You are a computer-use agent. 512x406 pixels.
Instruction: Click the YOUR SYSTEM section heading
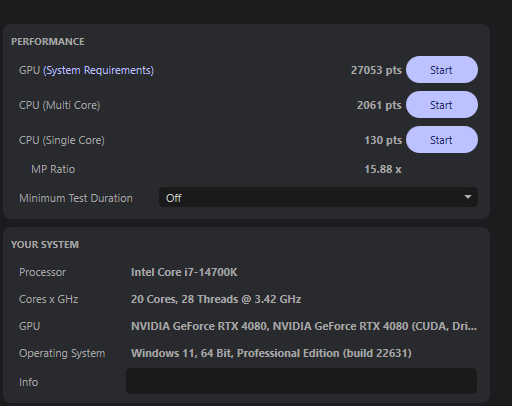[x=45, y=245]
